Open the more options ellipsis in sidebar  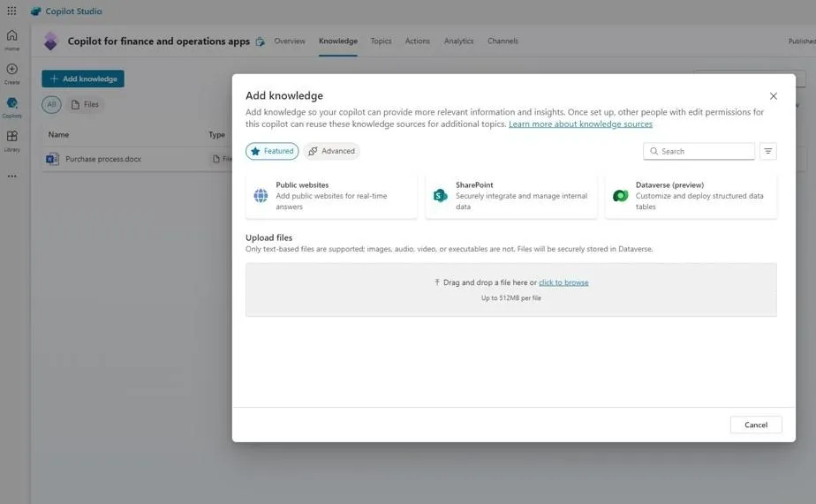(12, 177)
